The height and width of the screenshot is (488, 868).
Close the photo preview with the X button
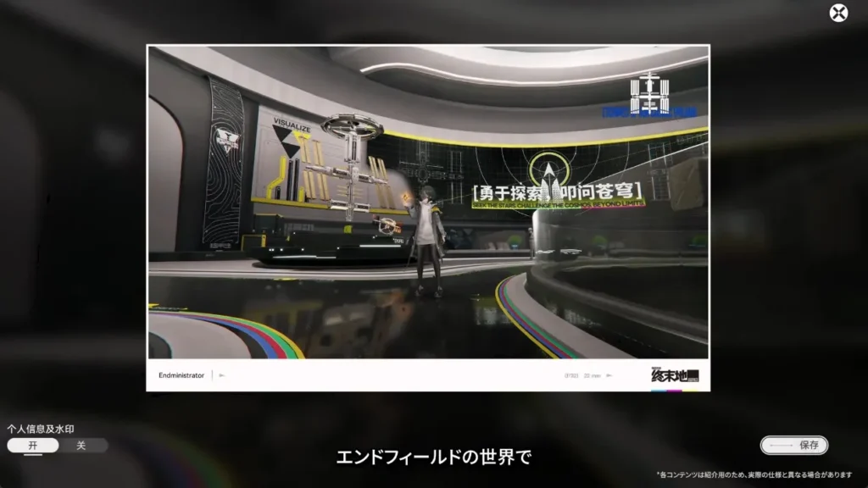point(837,13)
